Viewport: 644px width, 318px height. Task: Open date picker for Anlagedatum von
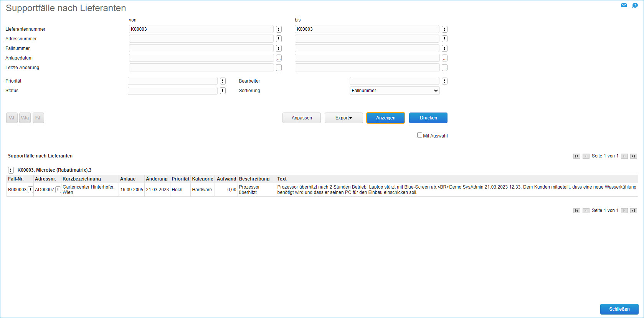pos(279,58)
